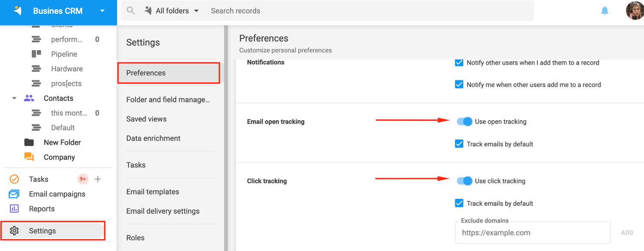
Task: Select Email templates in Settings menu
Action: click(x=153, y=192)
